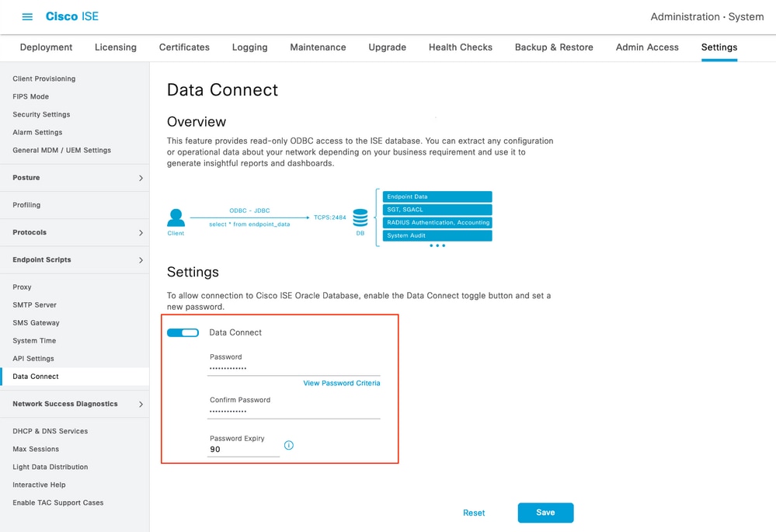Open View Password Criteria link
Screen dimensions: 776x532
[x=342, y=383]
